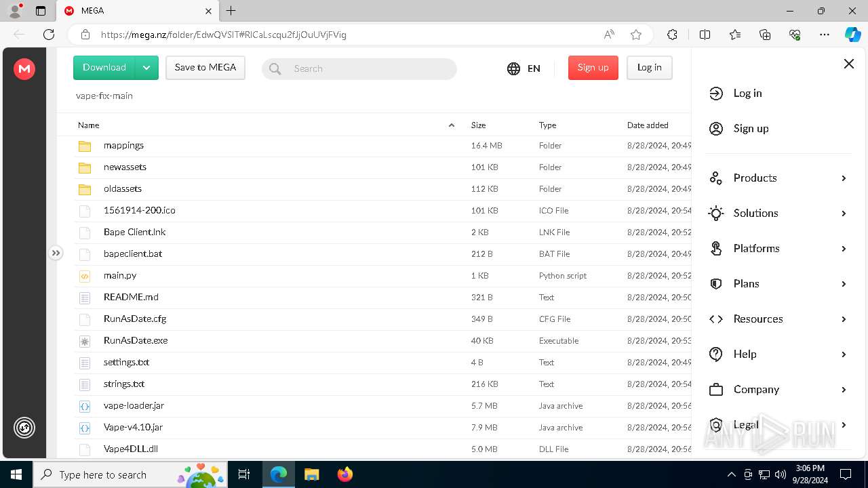
Task: Add page to favorites star icon
Action: 636,35
